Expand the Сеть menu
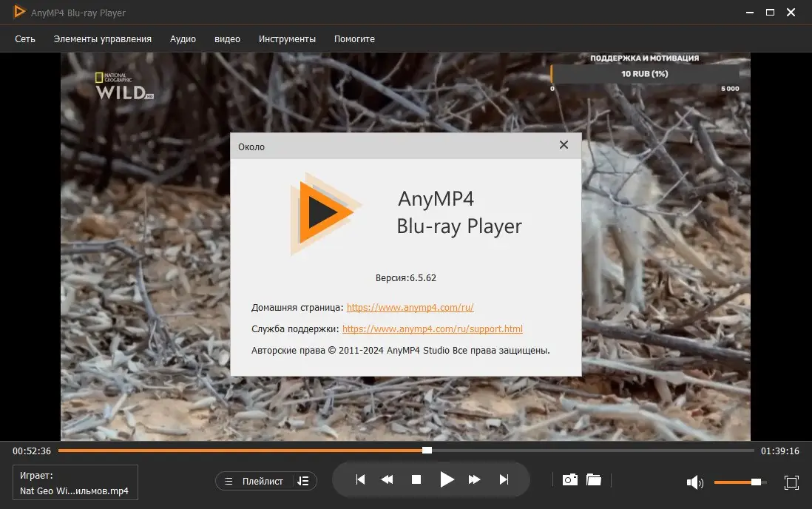The width and height of the screenshot is (812, 509). point(24,38)
